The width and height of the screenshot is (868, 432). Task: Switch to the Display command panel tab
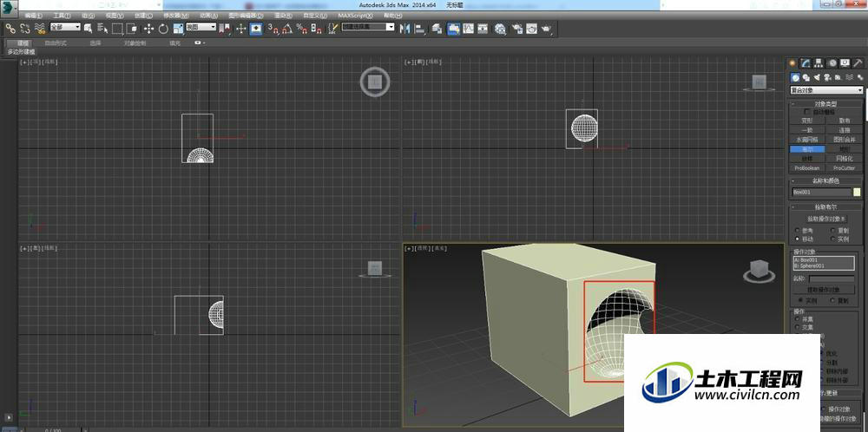pos(845,63)
